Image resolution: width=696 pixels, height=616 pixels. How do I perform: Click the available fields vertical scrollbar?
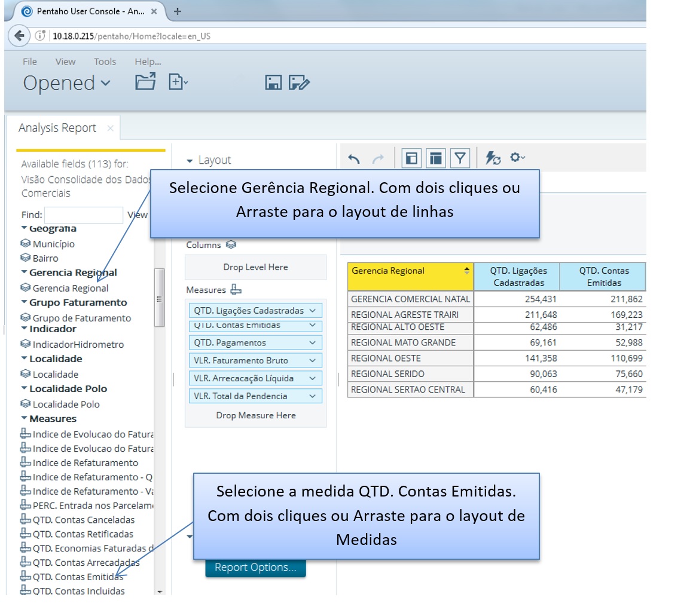click(159, 299)
